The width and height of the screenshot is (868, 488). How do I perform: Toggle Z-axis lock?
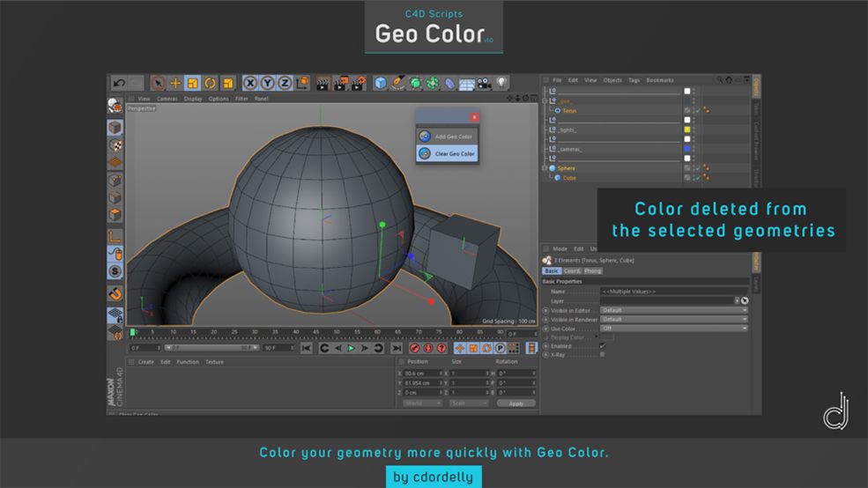[x=285, y=83]
